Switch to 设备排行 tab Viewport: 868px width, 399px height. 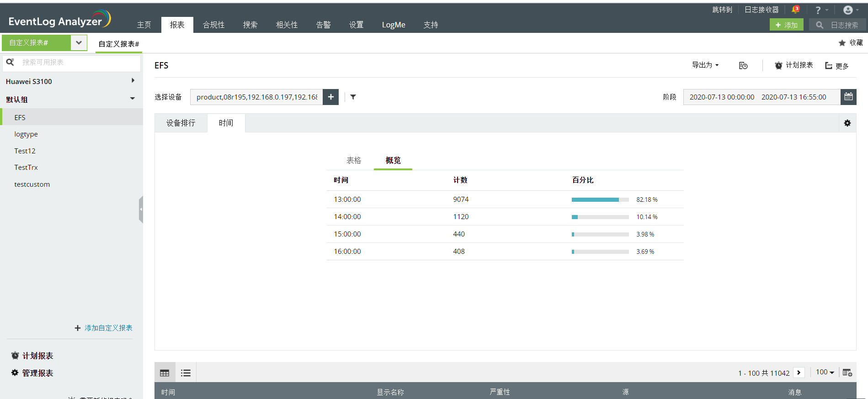(181, 123)
